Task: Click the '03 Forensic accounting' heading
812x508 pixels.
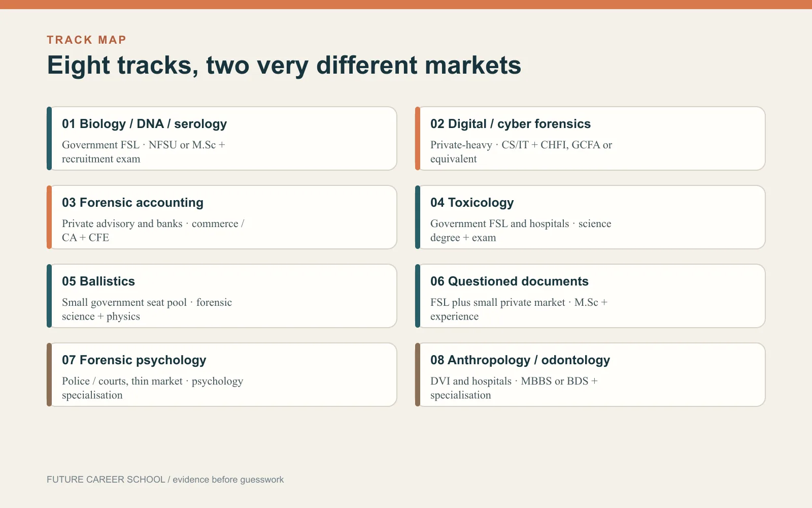Action: 132,203
